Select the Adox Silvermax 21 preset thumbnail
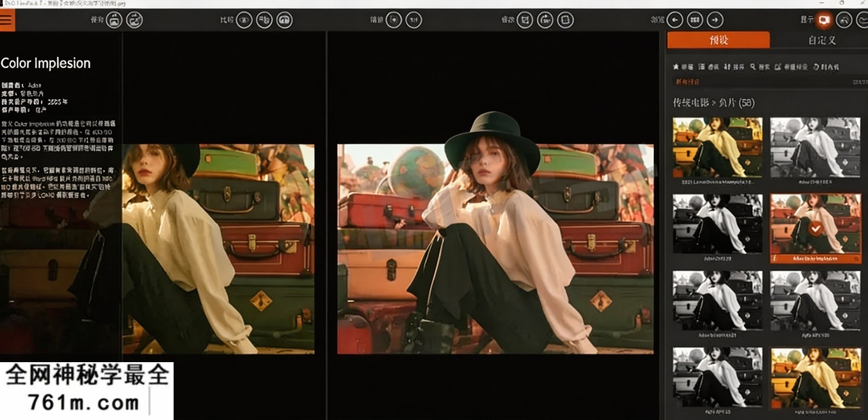The height and width of the screenshot is (420, 868). (718, 302)
